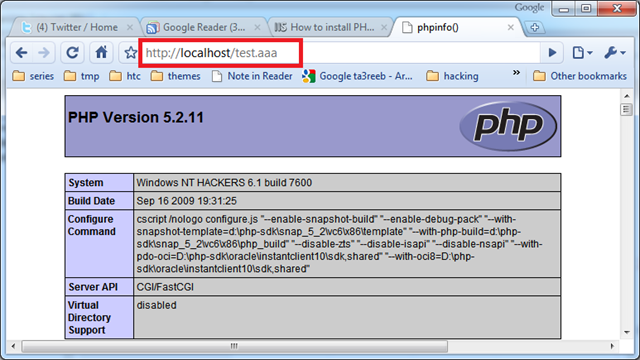Viewport: 640px width, 360px height.
Task: Maximize the browser window
Action: pyautogui.click(x=586, y=8)
